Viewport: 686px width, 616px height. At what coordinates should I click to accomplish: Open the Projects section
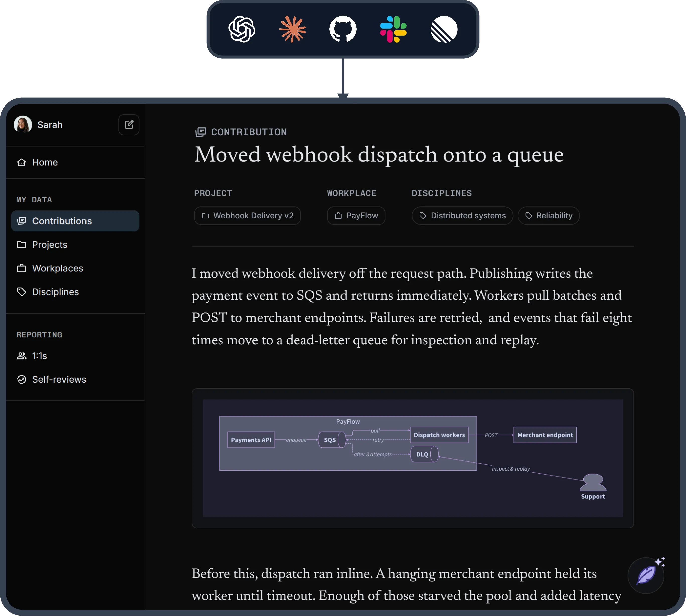75,244
